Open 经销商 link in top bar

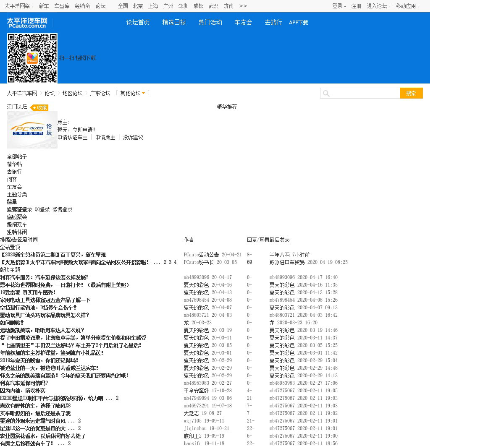click(x=83, y=6)
